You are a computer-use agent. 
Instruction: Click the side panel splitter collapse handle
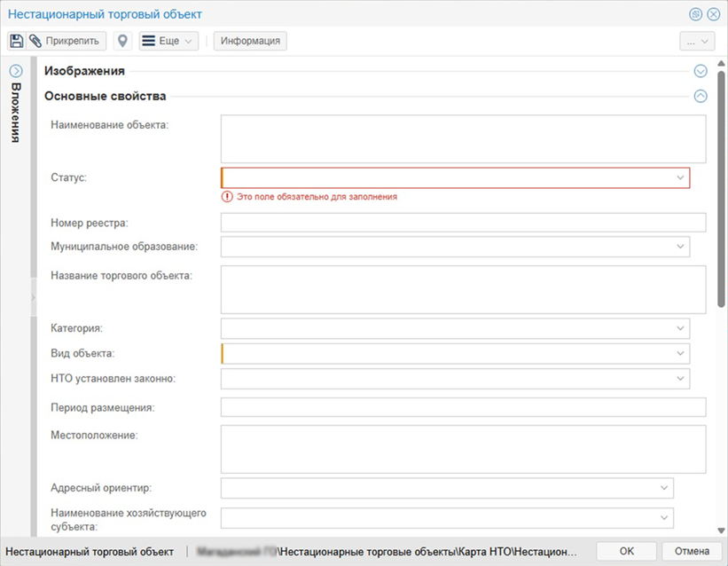click(34, 297)
